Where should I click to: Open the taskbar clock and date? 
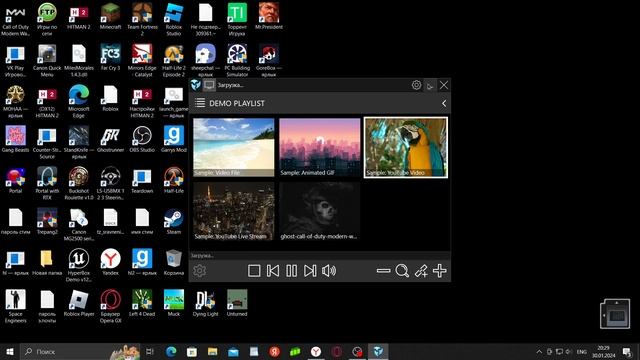(604, 351)
